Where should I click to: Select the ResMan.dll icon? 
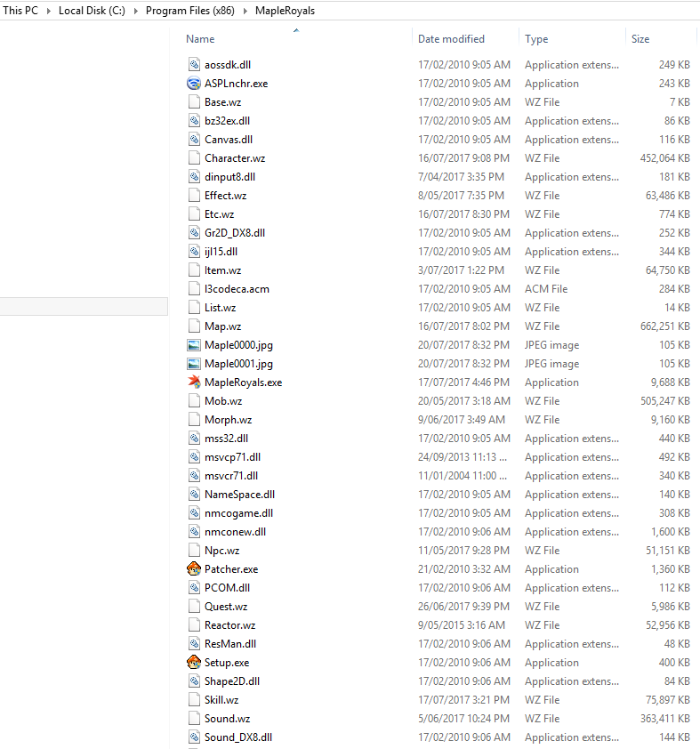(x=194, y=644)
